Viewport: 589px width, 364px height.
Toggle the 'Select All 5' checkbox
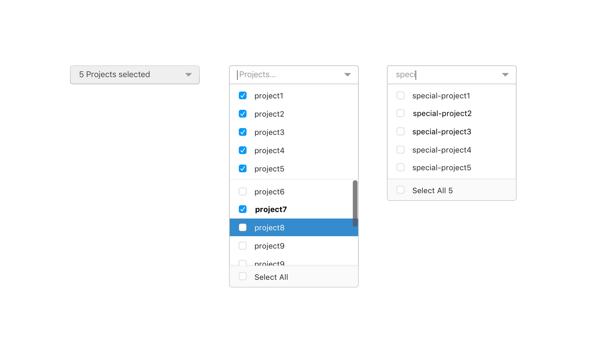pyautogui.click(x=401, y=190)
